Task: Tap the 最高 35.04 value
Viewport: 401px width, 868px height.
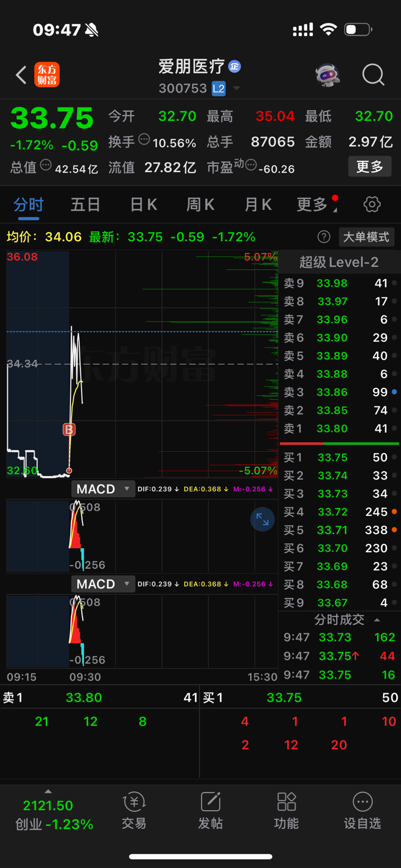Action: pos(275,116)
